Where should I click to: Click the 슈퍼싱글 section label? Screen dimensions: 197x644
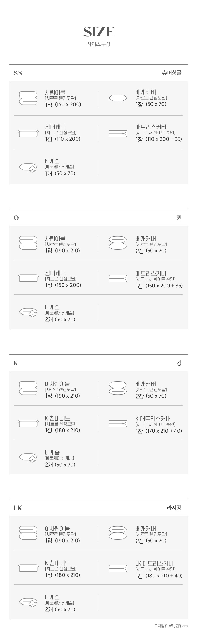pos(172,73)
